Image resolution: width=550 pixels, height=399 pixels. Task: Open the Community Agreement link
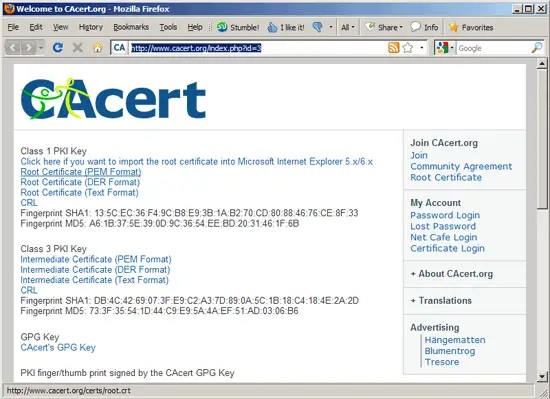point(461,167)
